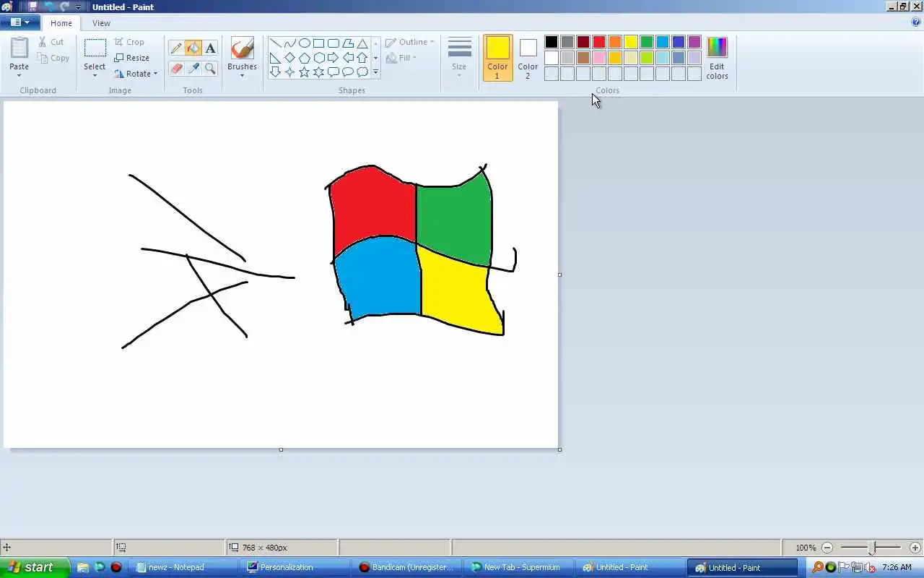Pick the red color swatch

click(x=599, y=42)
